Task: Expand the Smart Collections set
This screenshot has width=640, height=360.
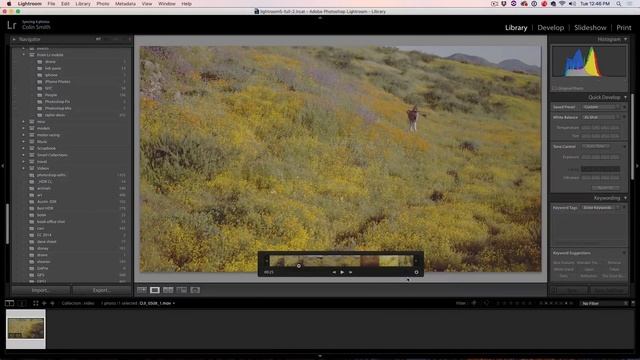Action: pyautogui.click(x=23, y=155)
